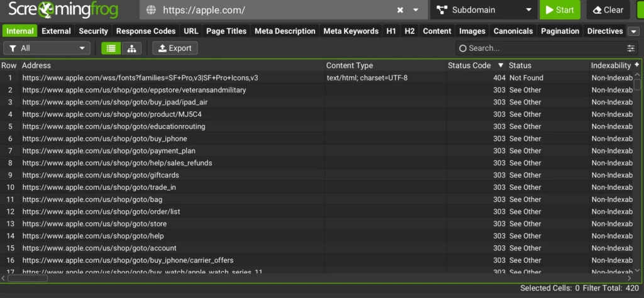Open search filter options sliders icon
Image resolution: width=644 pixels, height=298 pixels.
tap(631, 48)
